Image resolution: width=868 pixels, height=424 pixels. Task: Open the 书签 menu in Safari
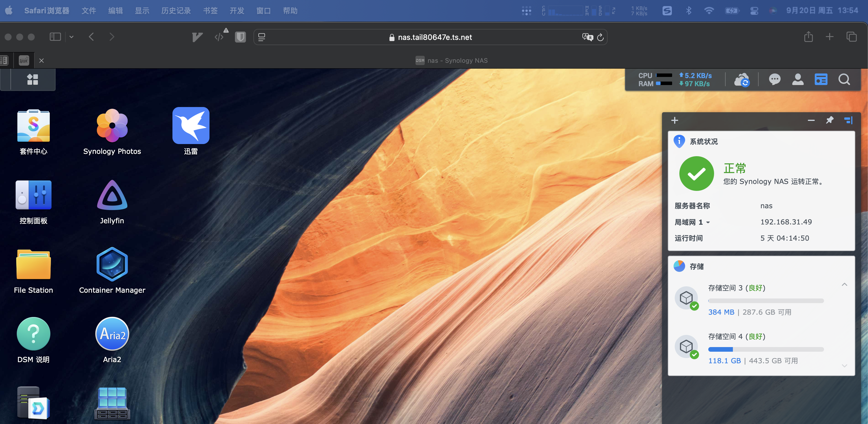(x=210, y=11)
